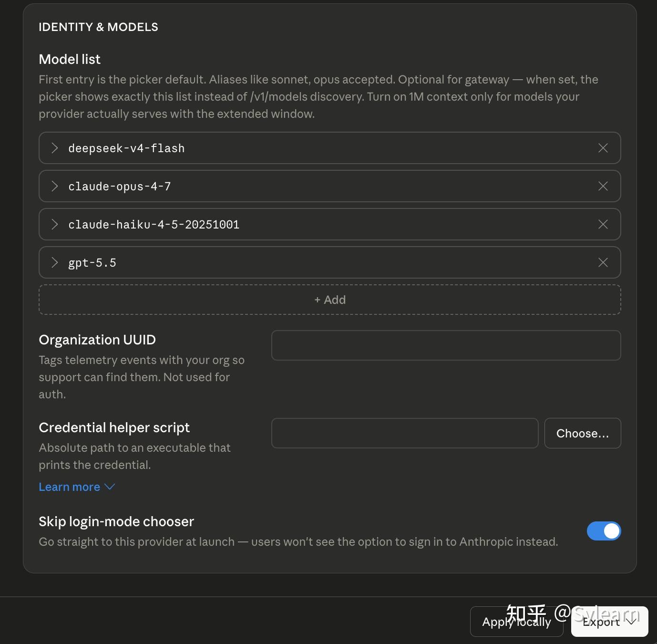Expand the gpt-5.5 model entry
The image size is (657, 644).
(x=55, y=263)
